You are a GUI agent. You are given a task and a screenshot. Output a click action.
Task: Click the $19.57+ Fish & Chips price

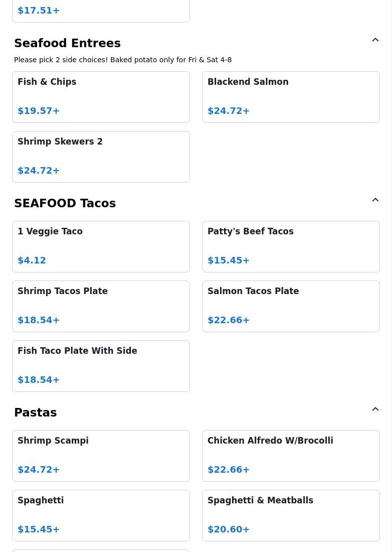click(x=39, y=111)
